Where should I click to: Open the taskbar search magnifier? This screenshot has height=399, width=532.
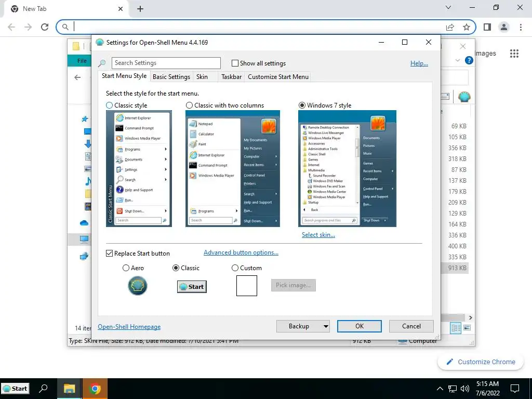click(43, 389)
